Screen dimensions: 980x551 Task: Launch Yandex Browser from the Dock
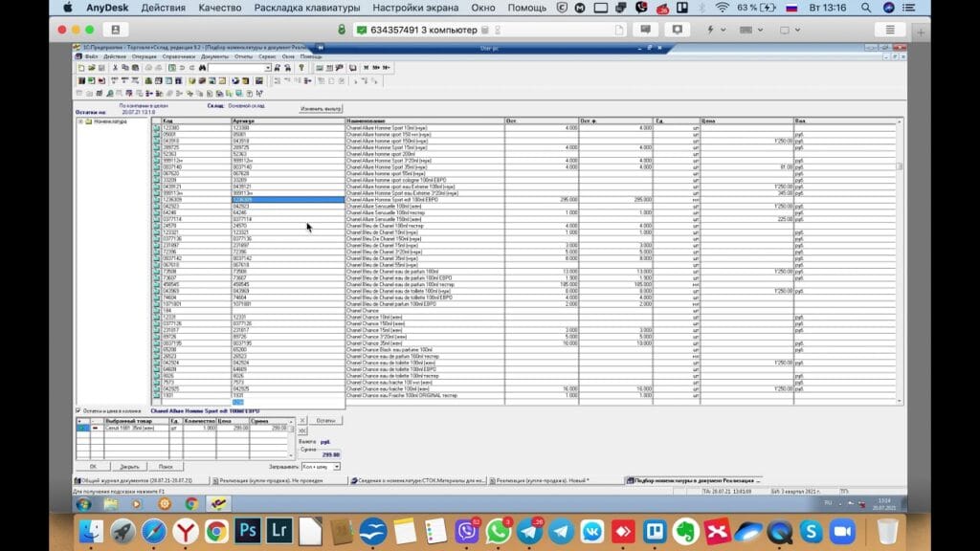click(186, 531)
